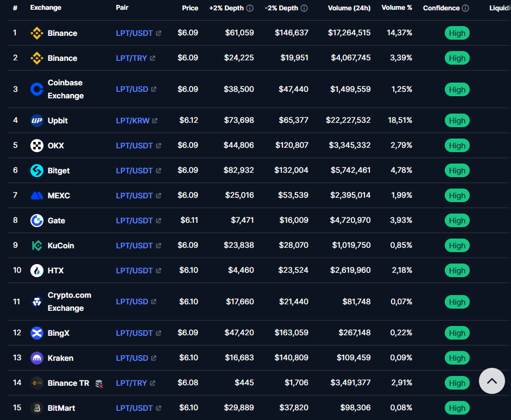Select the Kraken exchange logo
This screenshot has width=511, height=420.
point(36,358)
